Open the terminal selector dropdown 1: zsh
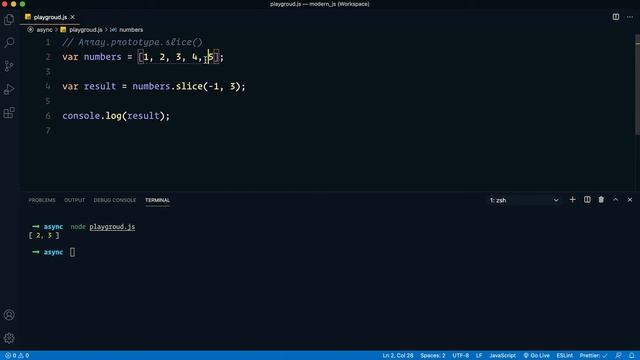The height and width of the screenshot is (360, 640). tap(524, 200)
